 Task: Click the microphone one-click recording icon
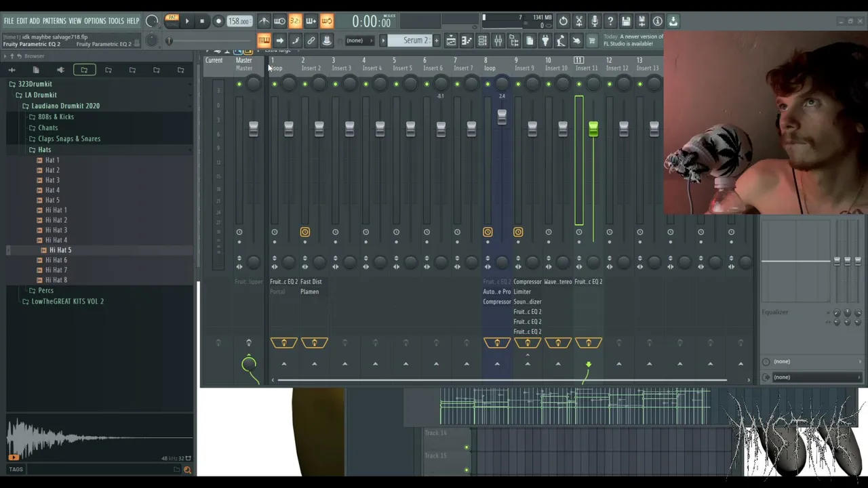click(x=595, y=21)
